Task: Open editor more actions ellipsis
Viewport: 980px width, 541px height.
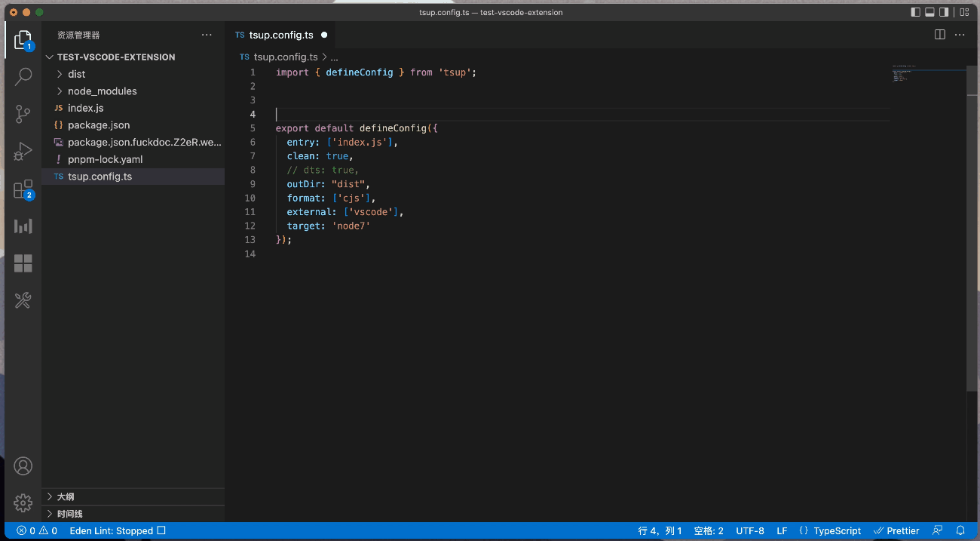Action: click(x=960, y=35)
